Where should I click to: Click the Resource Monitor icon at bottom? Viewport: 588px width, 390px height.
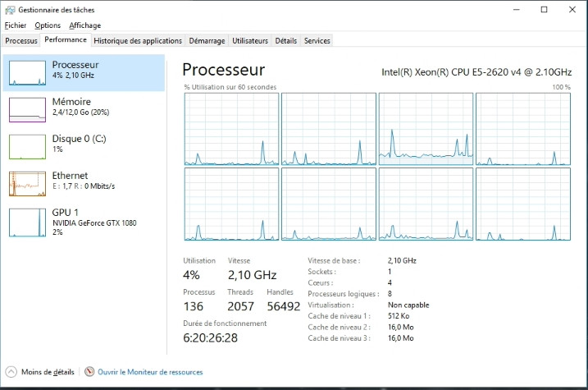click(x=89, y=372)
